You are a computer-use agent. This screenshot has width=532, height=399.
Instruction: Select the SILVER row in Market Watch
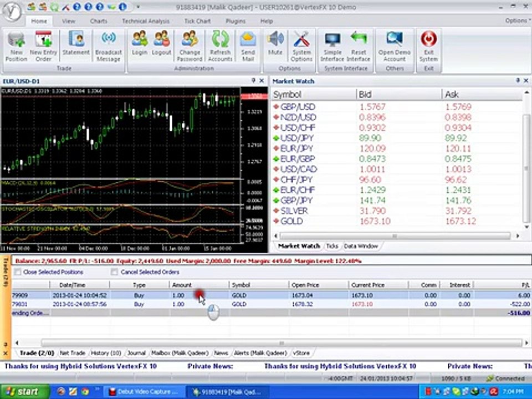coord(396,211)
